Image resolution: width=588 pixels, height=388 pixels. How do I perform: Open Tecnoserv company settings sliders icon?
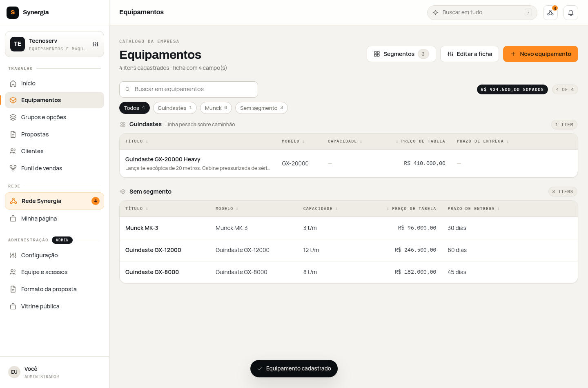[96, 44]
